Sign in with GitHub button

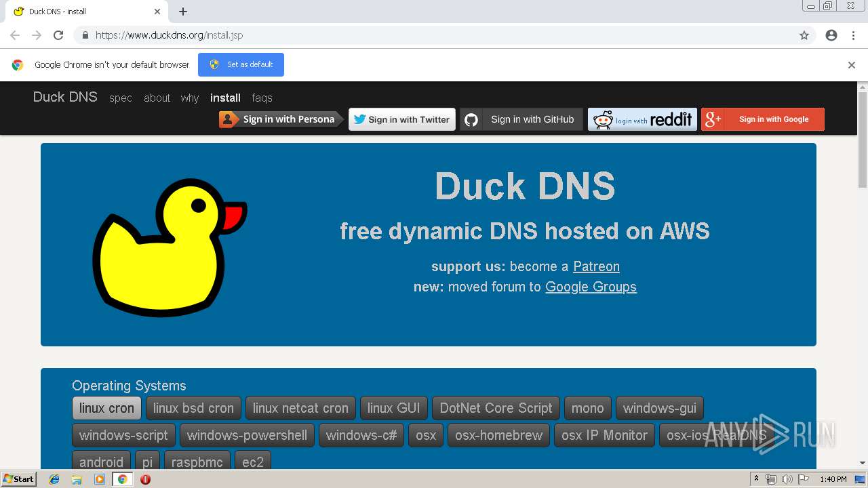coord(521,119)
